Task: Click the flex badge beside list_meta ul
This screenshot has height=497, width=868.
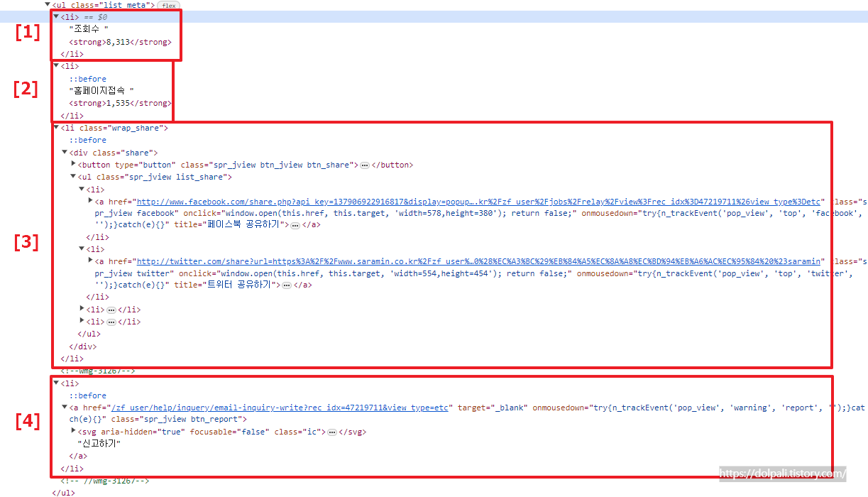Action: click(168, 5)
